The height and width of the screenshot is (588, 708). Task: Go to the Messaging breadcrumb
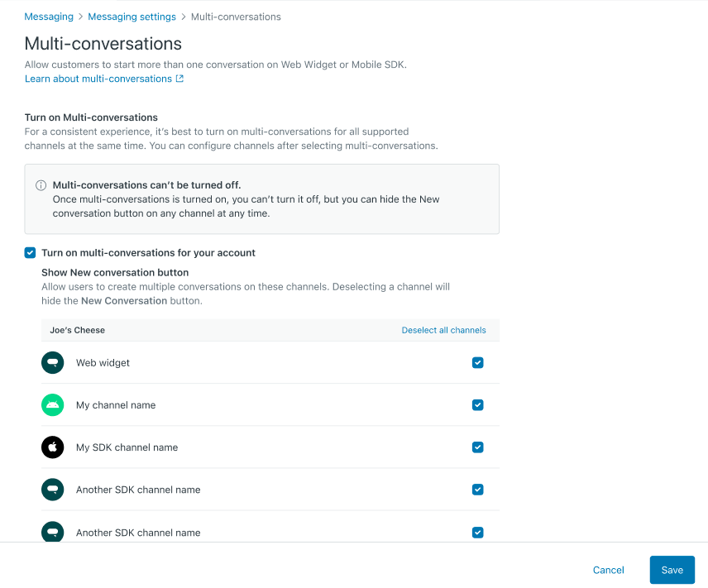click(49, 17)
